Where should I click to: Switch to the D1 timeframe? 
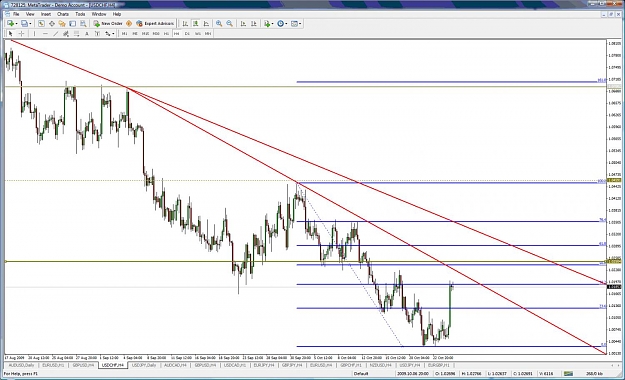click(187, 33)
